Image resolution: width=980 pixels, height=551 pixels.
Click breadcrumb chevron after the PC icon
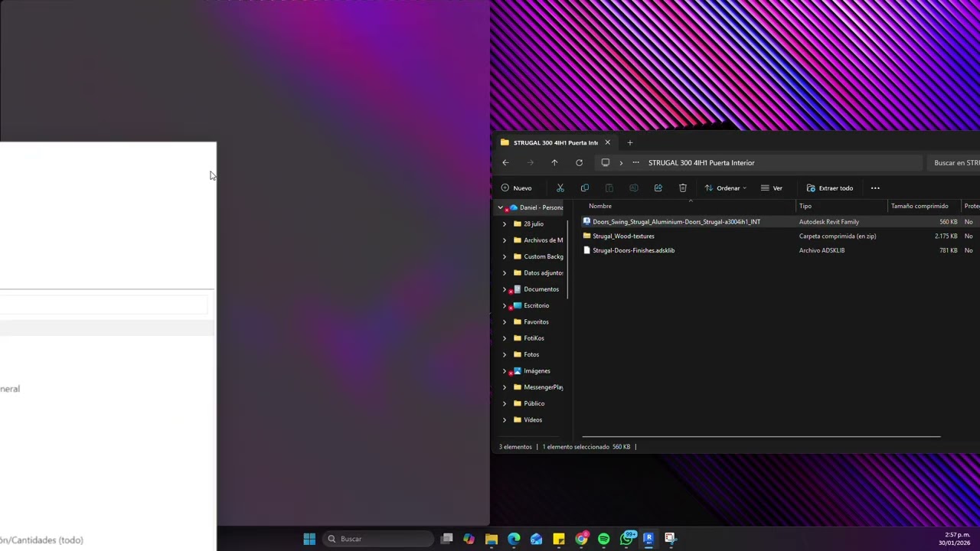pyautogui.click(x=621, y=162)
